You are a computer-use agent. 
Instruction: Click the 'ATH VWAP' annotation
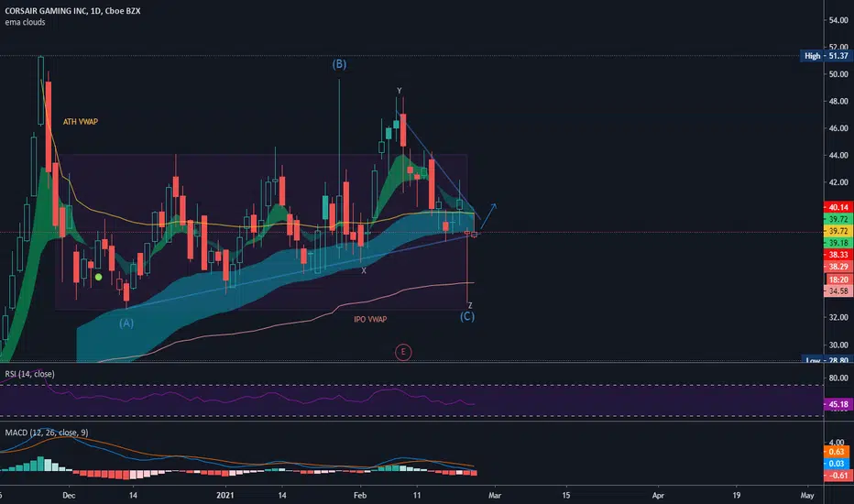[81, 122]
